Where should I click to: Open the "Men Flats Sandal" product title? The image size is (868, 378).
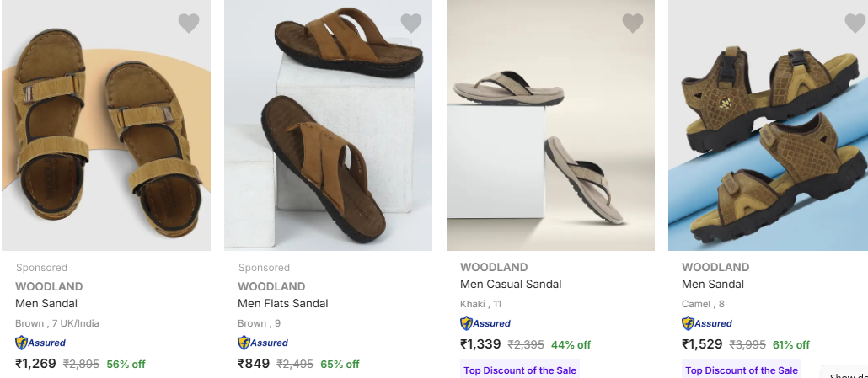pos(283,303)
